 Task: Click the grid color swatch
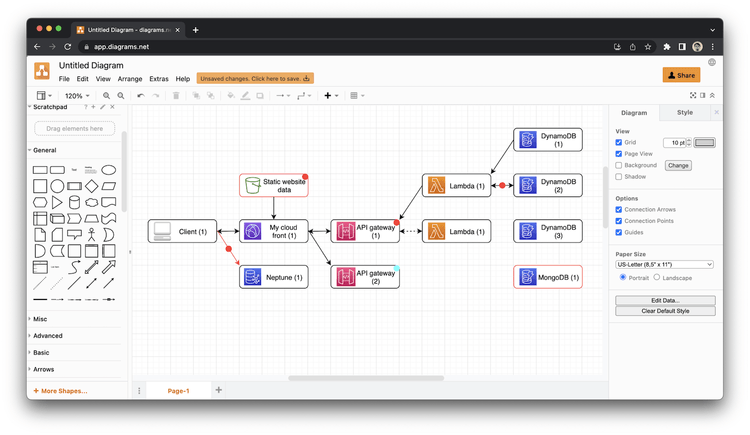click(705, 143)
